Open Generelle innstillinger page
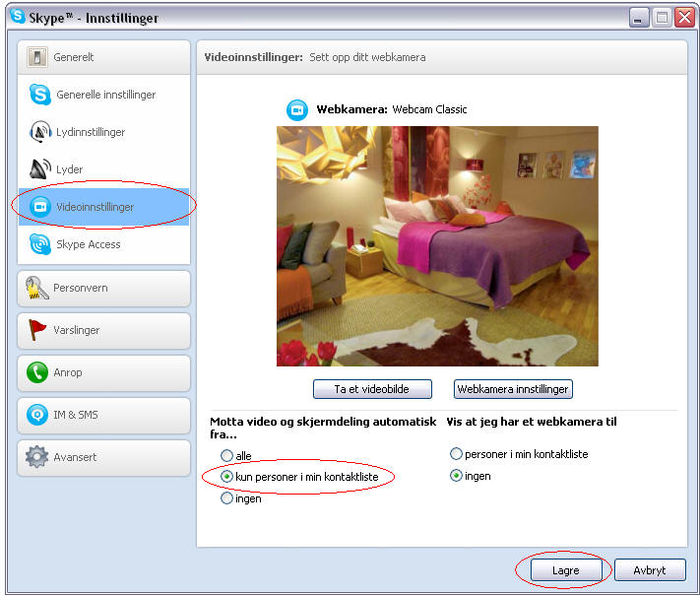Image resolution: width=700 pixels, height=596 pixels. click(103, 95)
